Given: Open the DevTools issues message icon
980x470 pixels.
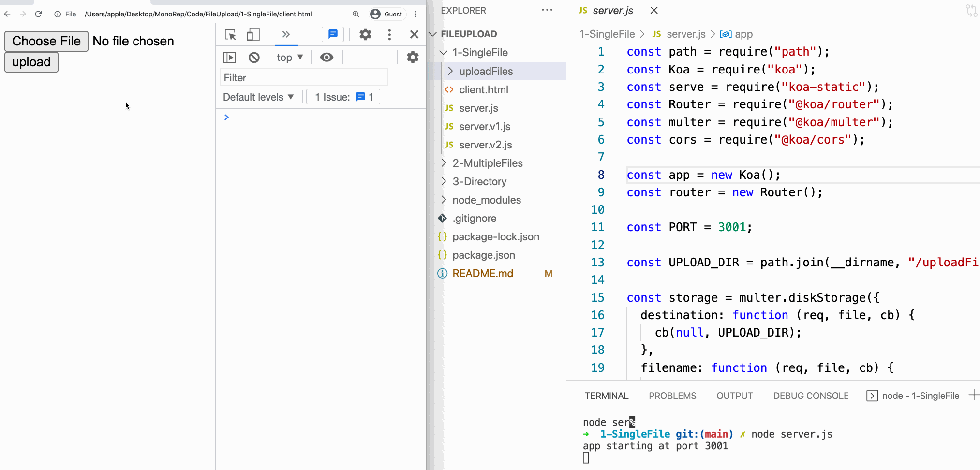Looking at the screenshot, I should [333, 34].
